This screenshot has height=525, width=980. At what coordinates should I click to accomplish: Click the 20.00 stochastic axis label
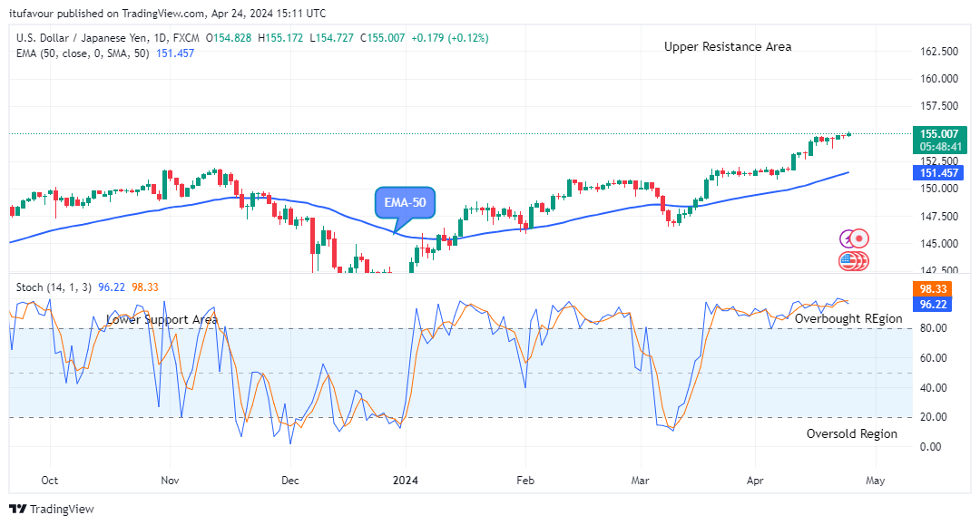933,416
